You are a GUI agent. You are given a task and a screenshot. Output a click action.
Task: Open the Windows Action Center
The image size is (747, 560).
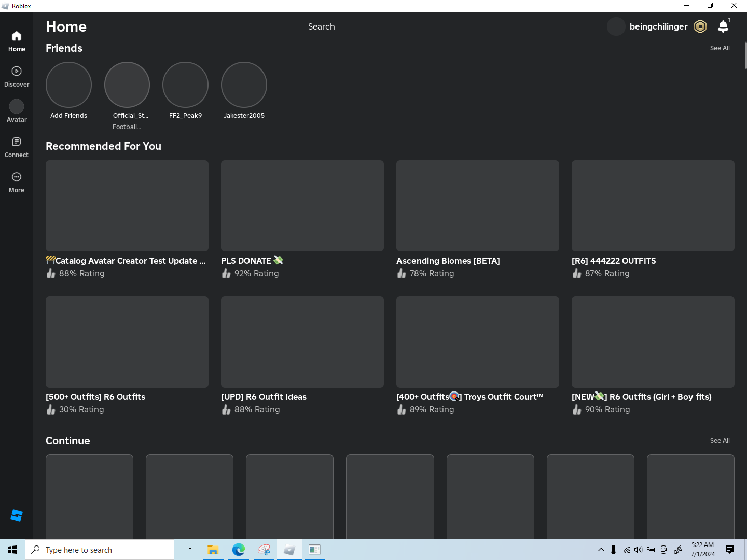coord(730,550)
